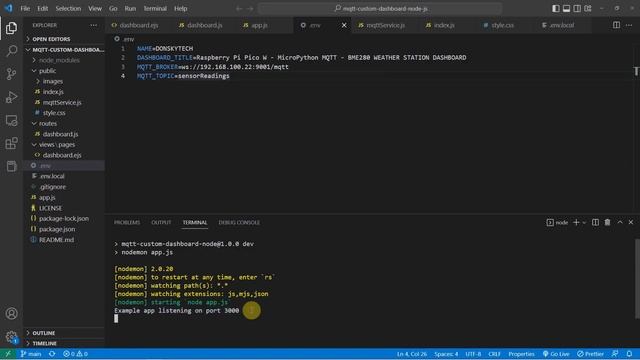Viewport: 640px width, 360px height.
Task: Maximize panel size chevron
Action: pos(620,222)
